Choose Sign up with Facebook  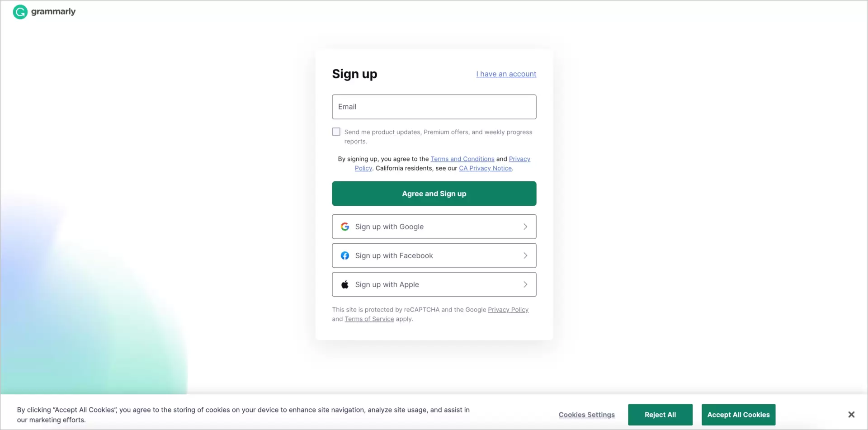click(434, 255)
